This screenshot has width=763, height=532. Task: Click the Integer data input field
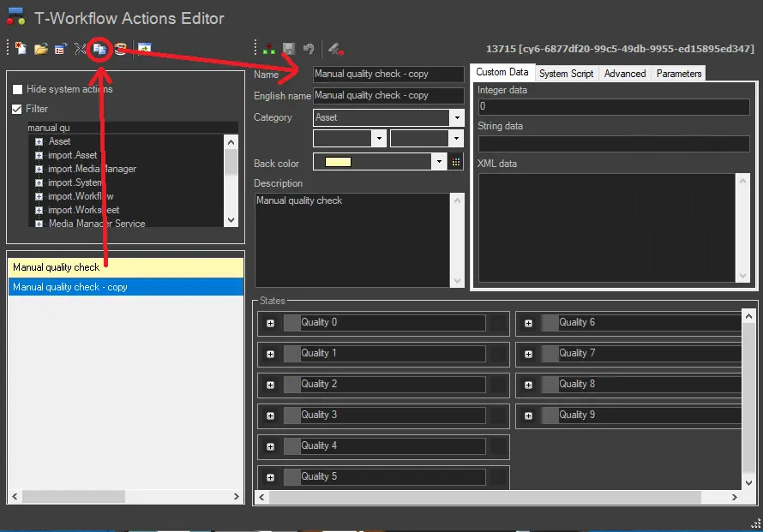coord(613,107)
